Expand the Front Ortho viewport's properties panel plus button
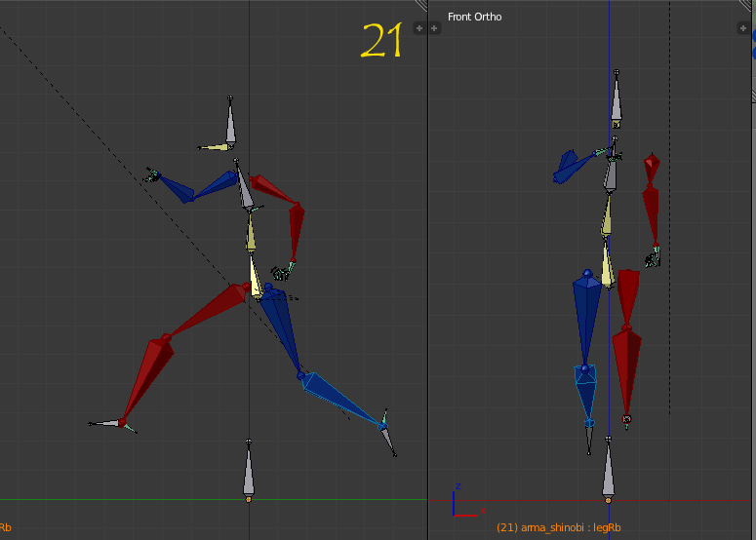This screenshot has height=540, width=756. point(743,28)
